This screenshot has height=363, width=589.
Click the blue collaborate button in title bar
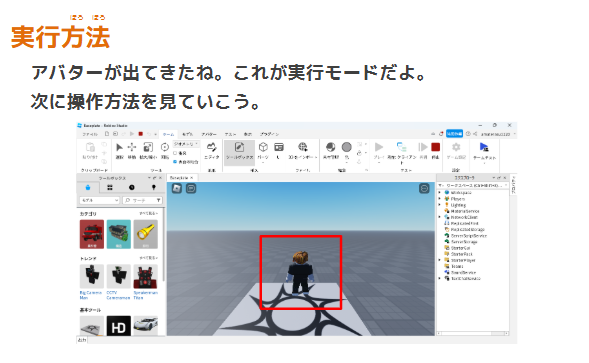tap(454, 134)
